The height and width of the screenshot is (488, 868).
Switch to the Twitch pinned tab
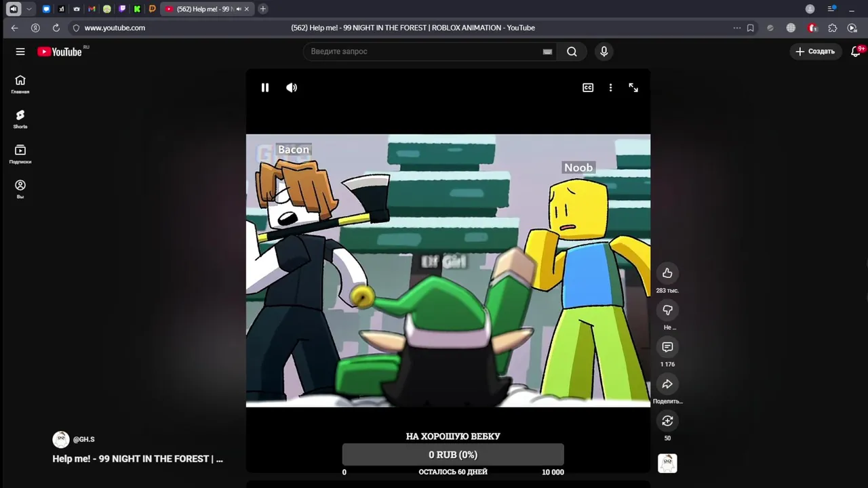tap(122, 9)
